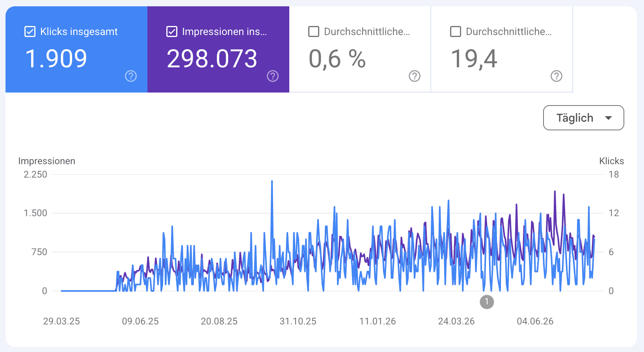
Task: Open help icon in the 19,4 card
Action: coord(557,76)
